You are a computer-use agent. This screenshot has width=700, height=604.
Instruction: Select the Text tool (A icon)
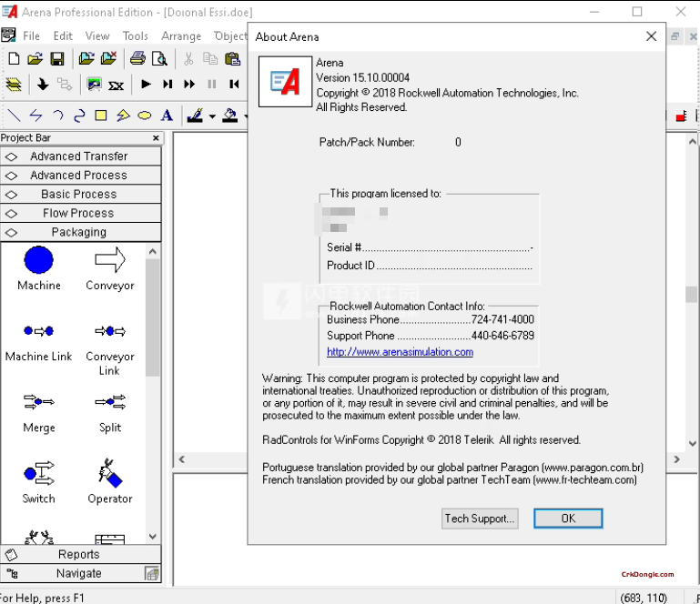coord(167,116)
